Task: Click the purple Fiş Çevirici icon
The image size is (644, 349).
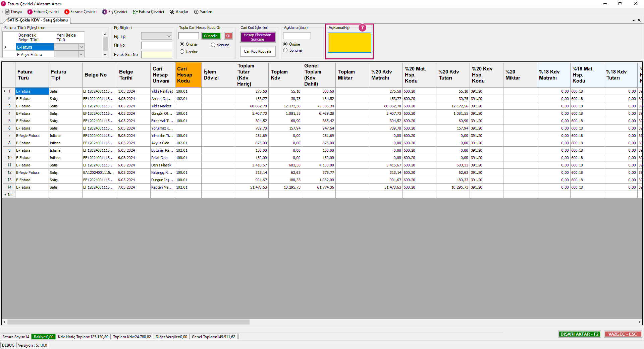Action: click(105, 12)
